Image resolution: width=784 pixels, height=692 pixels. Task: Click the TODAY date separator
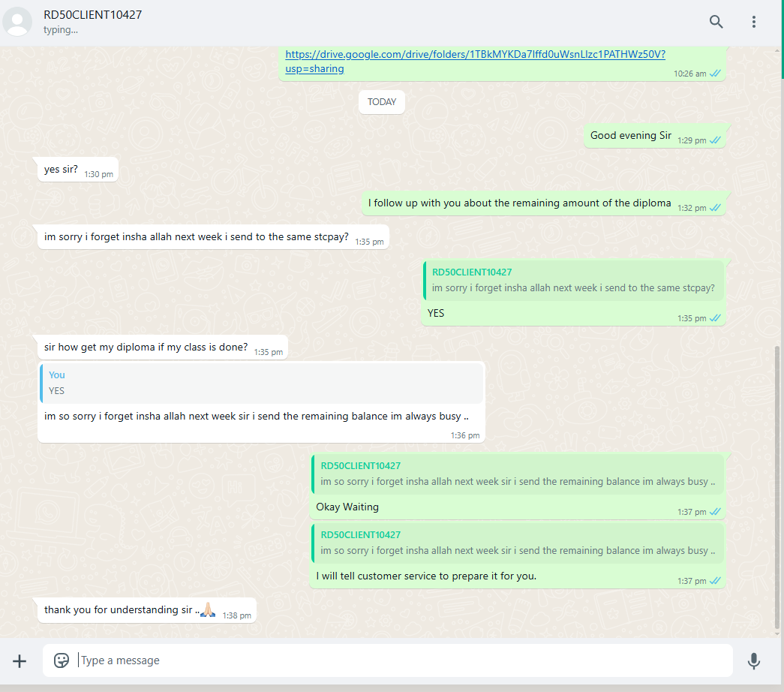point(382,102)
